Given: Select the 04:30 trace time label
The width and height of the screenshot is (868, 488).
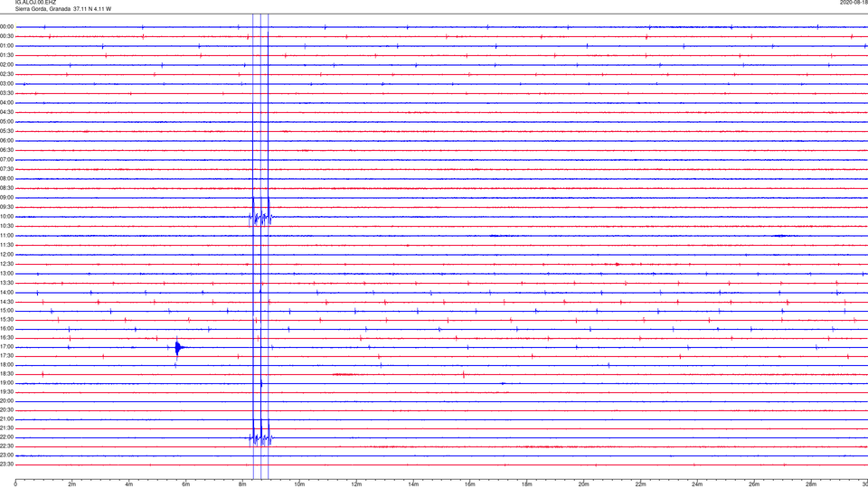Looking at the screenshot, I should click(6, 112).
